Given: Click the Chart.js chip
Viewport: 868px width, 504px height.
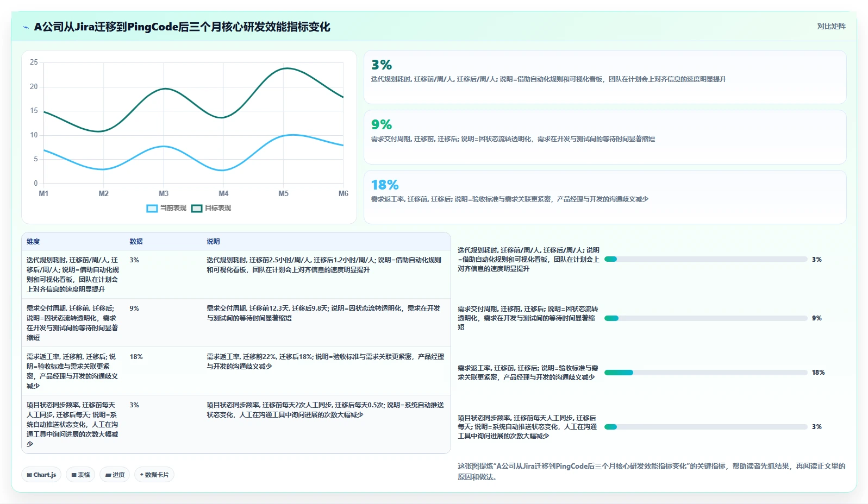Looking at the screenshot, I should coord(41,475).
